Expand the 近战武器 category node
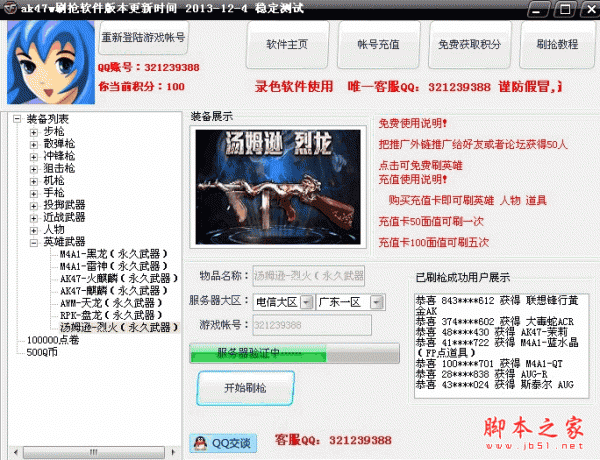The image size is (600, 460). tap(34, 218)
